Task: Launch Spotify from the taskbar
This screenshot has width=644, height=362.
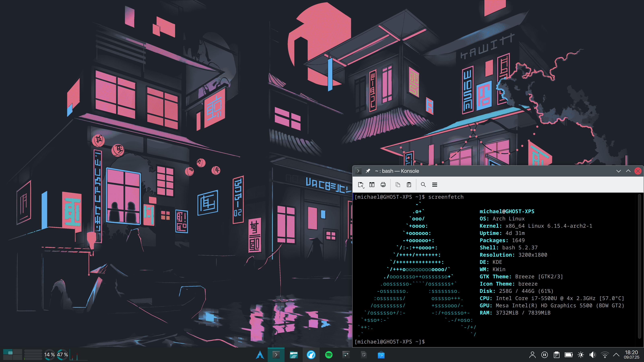Action: click(x=329, y=355)
